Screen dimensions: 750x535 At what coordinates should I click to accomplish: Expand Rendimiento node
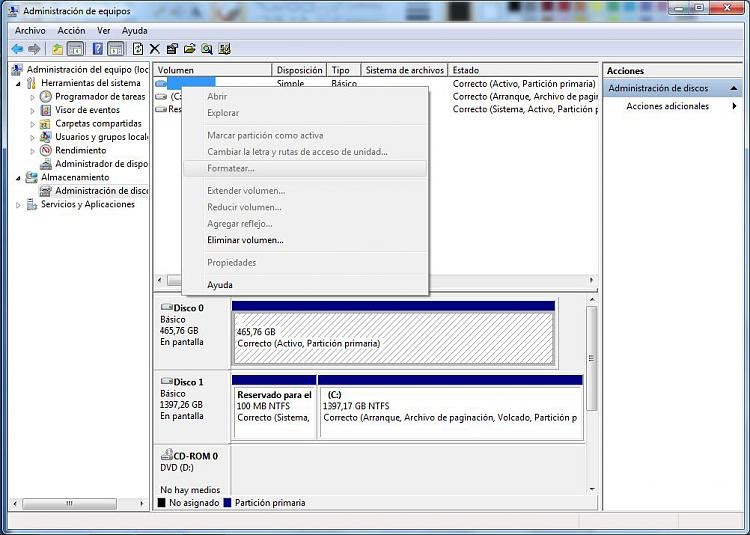coord(32,151)
